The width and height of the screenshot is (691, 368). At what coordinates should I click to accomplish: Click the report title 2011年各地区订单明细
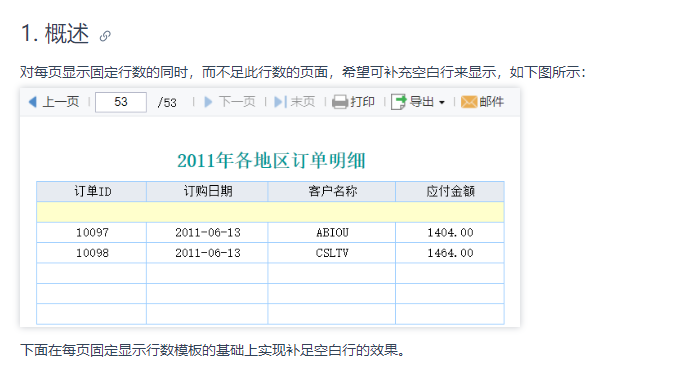[x=271, y=160]
